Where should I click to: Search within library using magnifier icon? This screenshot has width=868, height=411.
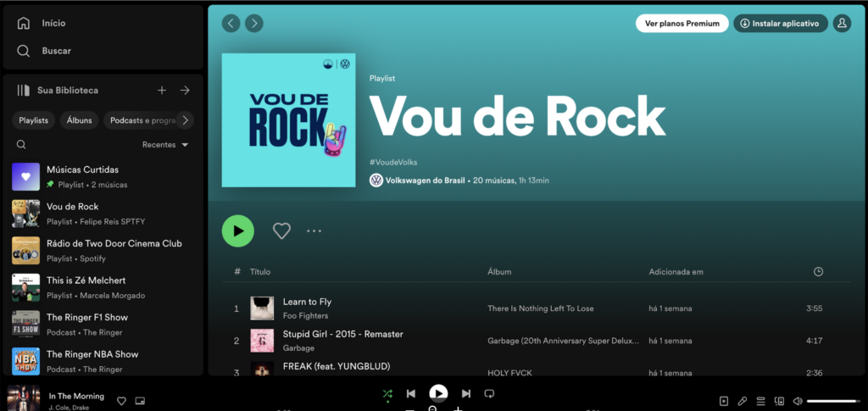pyautogui.click(x=21, y=145)
